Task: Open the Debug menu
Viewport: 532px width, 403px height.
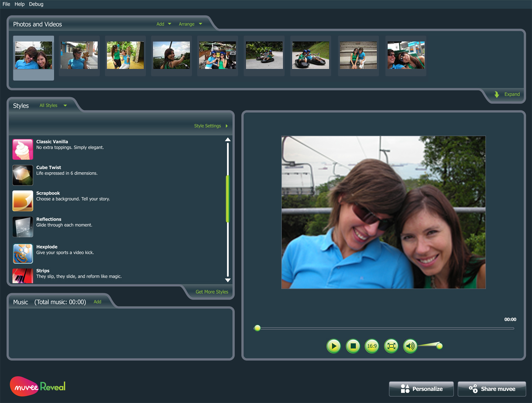Action: (36, 4)
